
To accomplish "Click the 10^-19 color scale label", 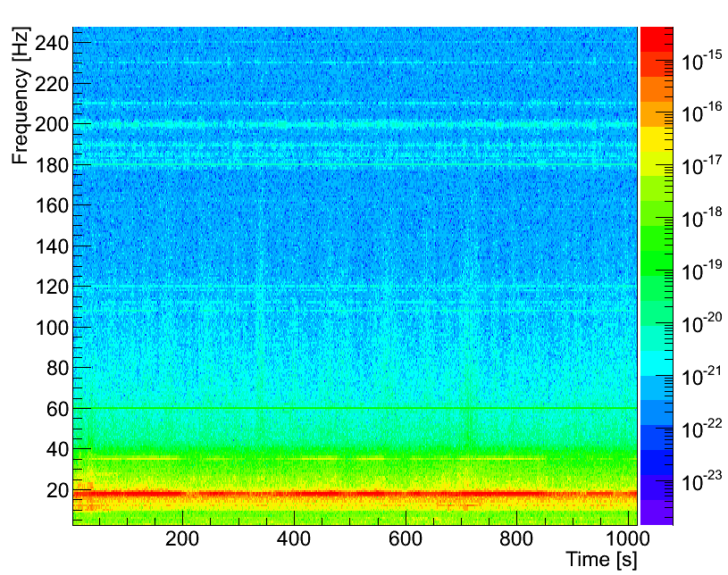I will pos(701,271).
